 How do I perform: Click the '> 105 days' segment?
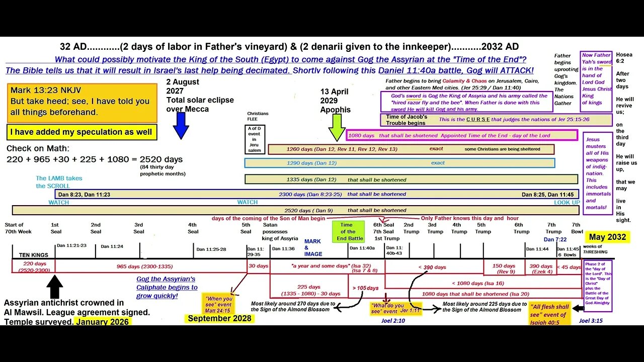click(366, 288)
